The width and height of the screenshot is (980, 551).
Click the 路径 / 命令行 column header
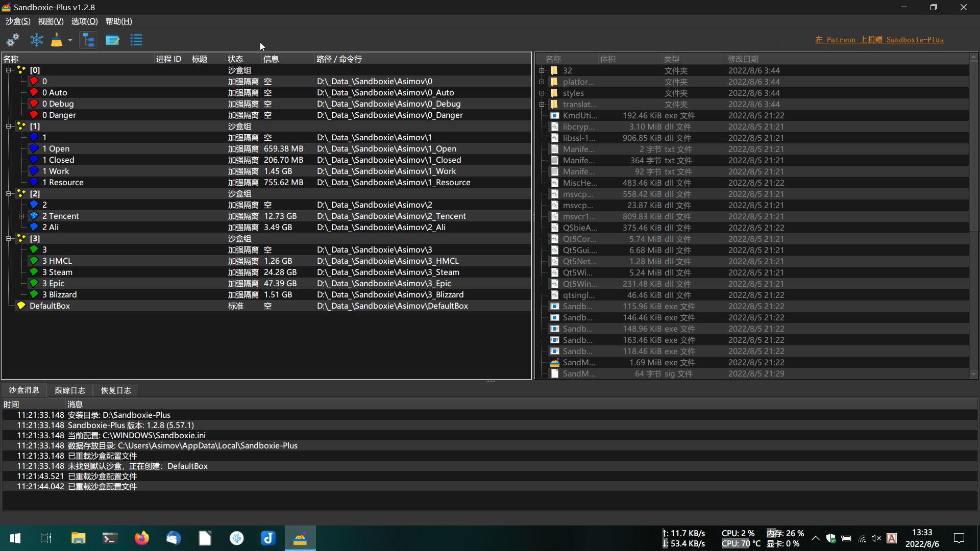[339, 59]
